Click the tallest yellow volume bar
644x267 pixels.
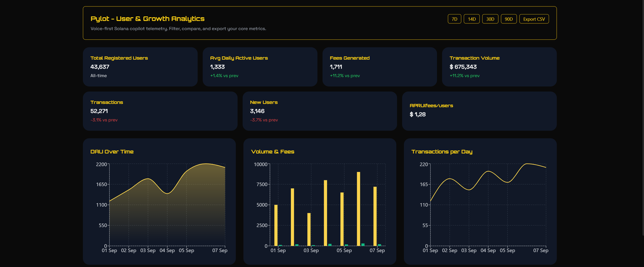coord(359,209)
